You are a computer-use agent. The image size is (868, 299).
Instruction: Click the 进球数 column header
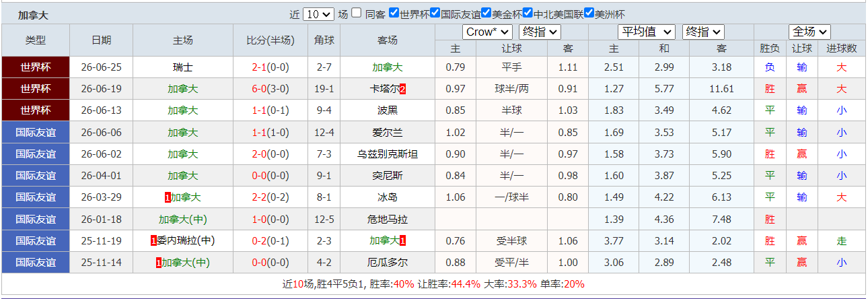[842, 48]
